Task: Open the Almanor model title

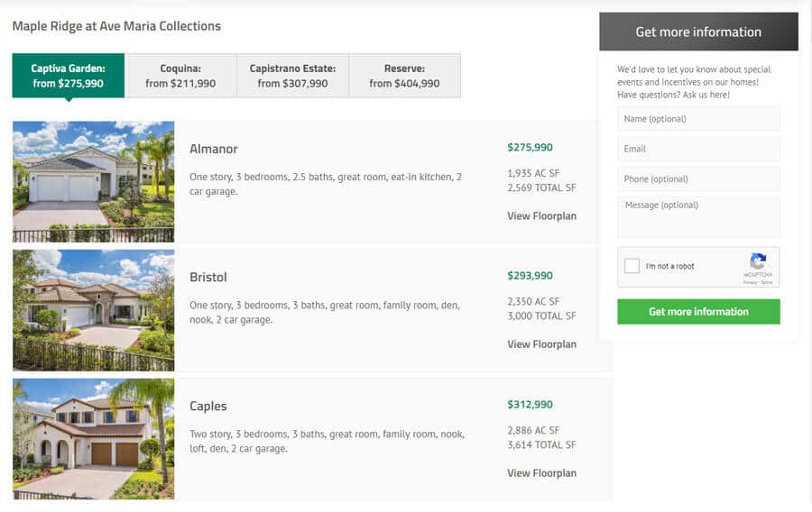Action: click(x=214, y=149)
